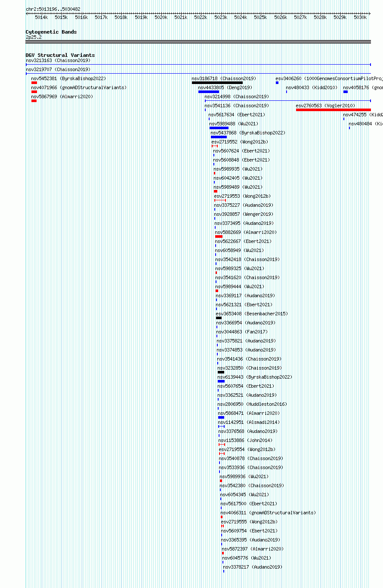The width and height of the screenshot is (383, 588).
Task: Select nsv3373495 (Audano2019) label
Action: (x=244, y=223)
